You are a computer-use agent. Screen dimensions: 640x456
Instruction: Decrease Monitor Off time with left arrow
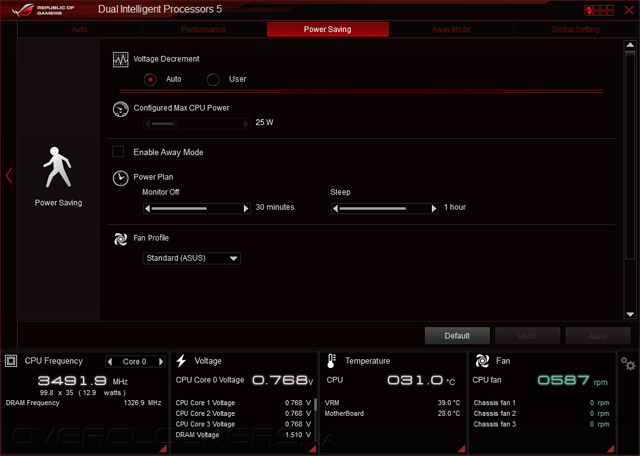point(148,209)
